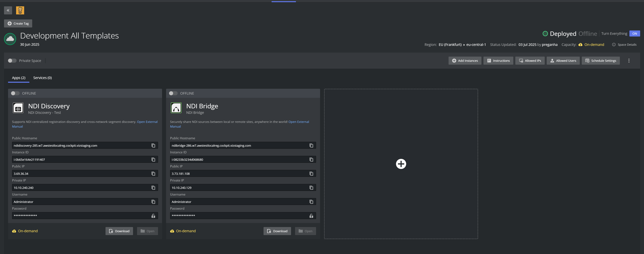Turn on the NDI Discovery instance
Screen dimensions: 644x254
(x=15, y=93)
